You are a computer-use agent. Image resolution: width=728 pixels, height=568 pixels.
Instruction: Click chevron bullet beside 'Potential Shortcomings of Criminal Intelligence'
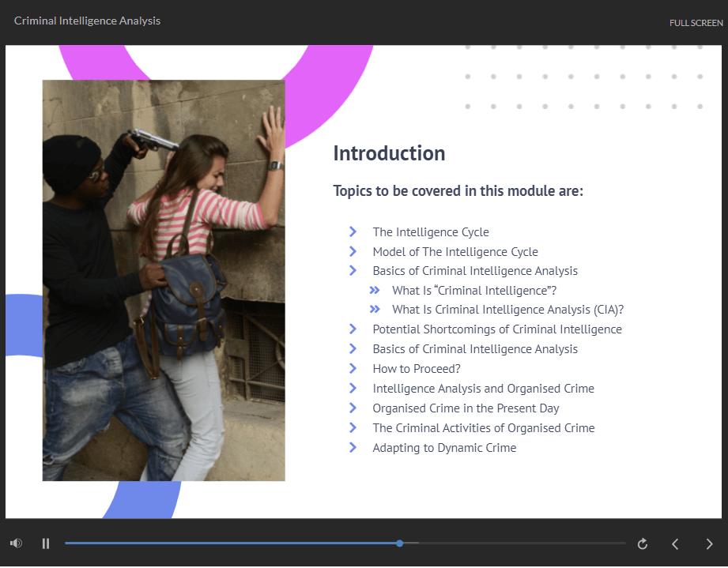[353, 329]
